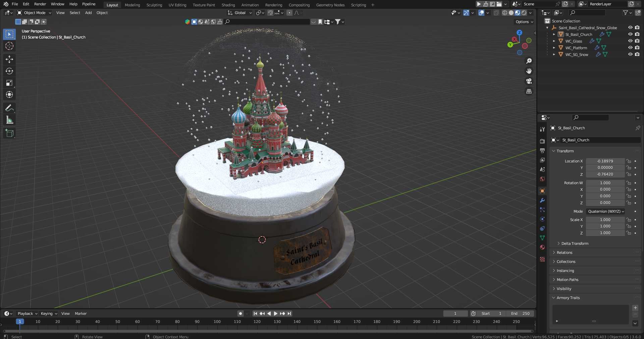Image resolution: width=644 pixels, height=339 pixels.
Task: Select the Add Cube tool
Action: [x=9, y=133]
